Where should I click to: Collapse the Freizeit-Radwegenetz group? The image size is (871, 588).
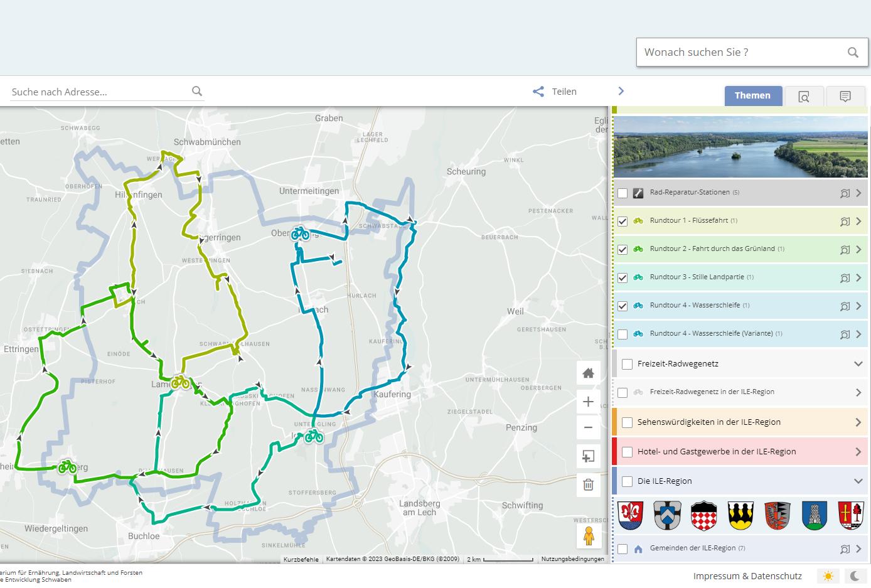pyautogui.click(x=858, y=364)
